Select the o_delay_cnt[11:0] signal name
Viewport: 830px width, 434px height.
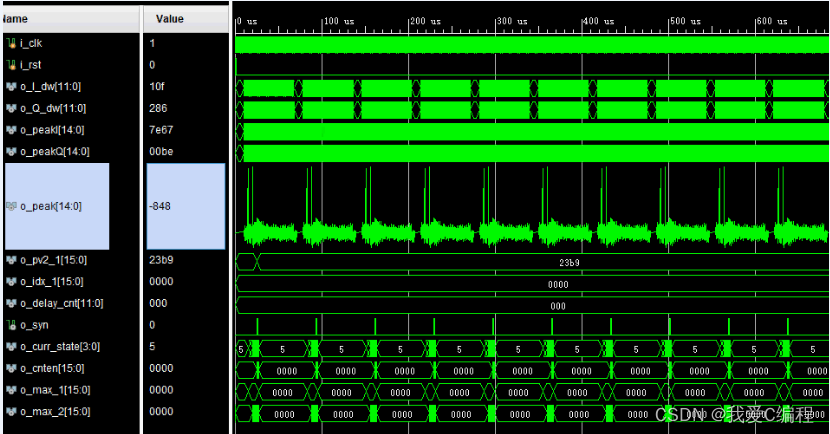[60, 304]
